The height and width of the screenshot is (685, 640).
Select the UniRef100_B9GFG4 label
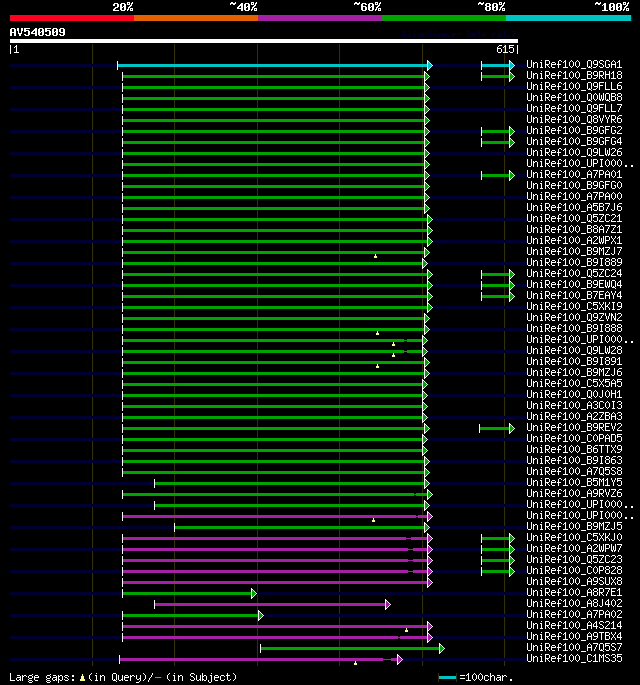574,142
